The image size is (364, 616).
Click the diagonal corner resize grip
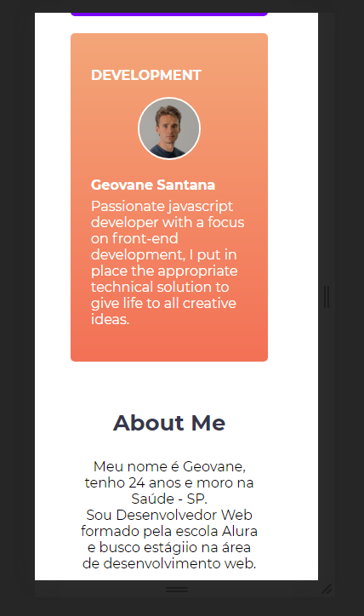coord(327,589)
